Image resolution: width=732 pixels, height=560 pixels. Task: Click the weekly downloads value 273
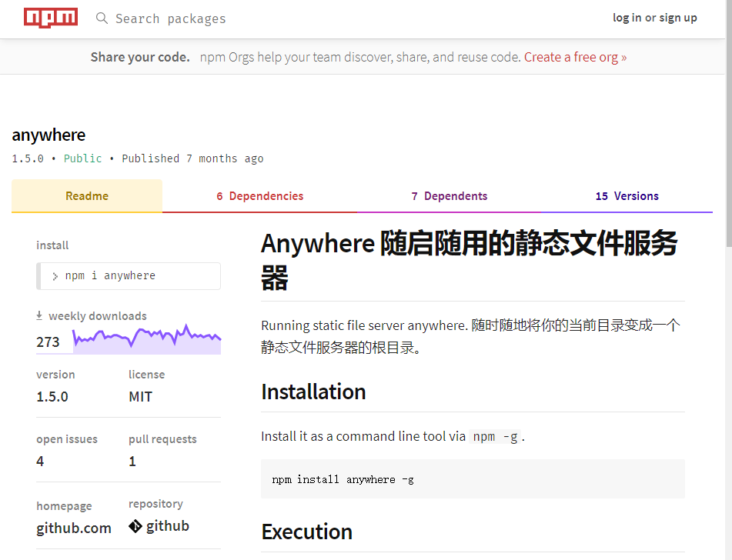48,342
